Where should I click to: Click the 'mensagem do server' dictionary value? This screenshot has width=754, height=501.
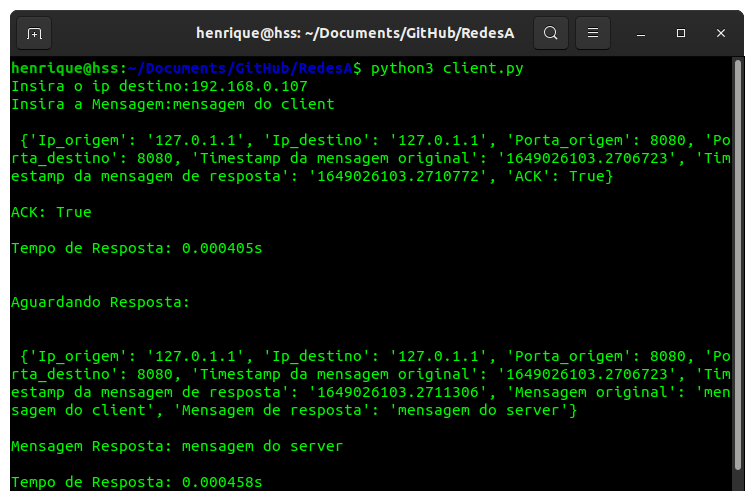coord(479,410)
